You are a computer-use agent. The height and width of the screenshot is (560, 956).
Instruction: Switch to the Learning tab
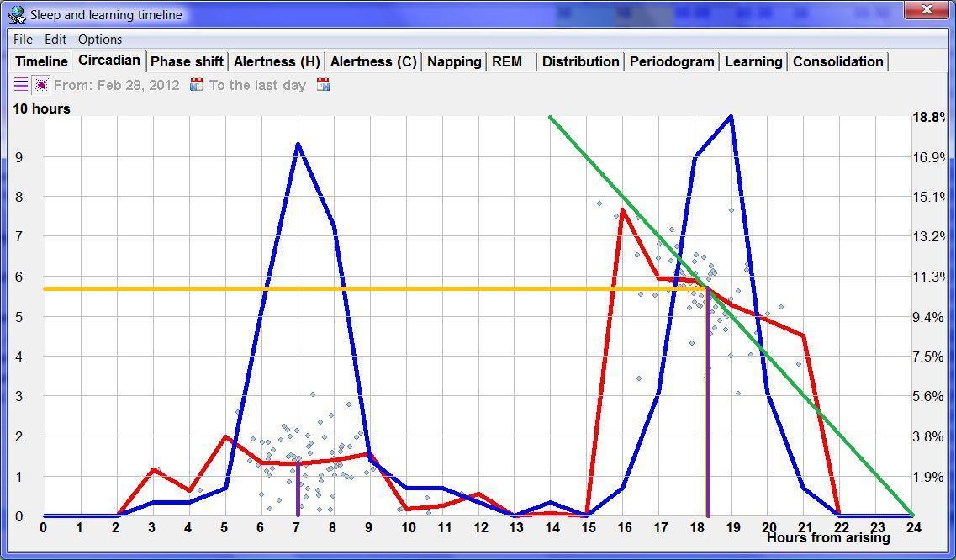point(753,62)
